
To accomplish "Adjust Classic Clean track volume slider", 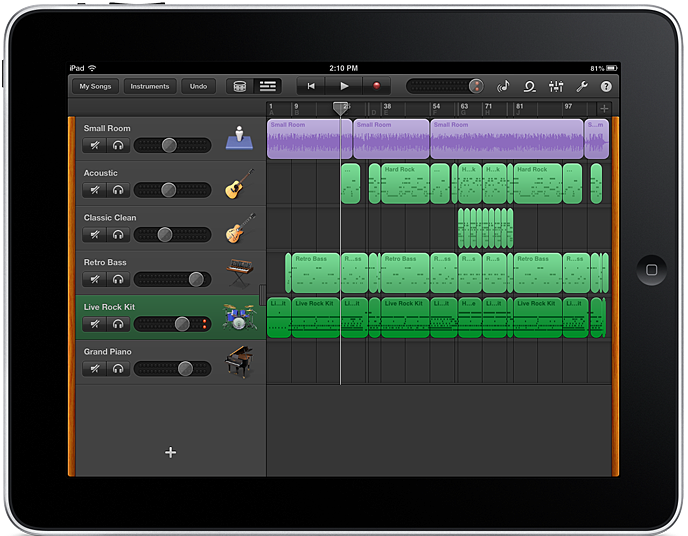I will pos(165,235).
